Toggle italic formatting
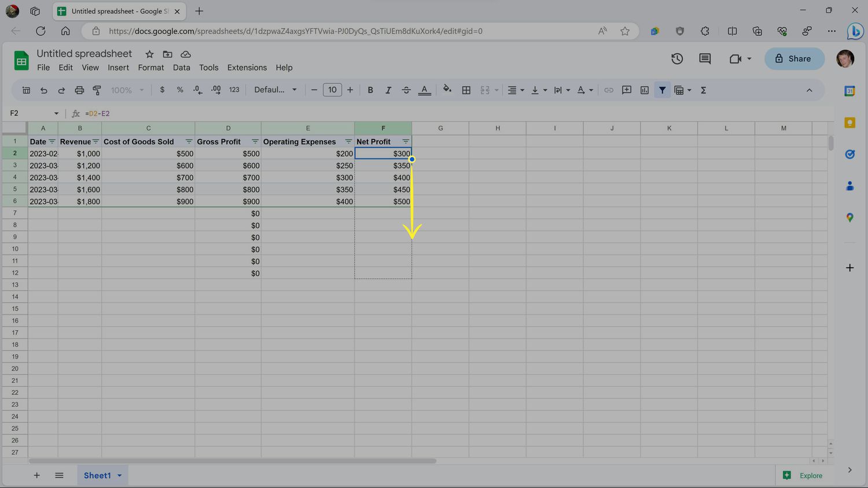Viewport: 868px width, 488px height. pos(388,90)
